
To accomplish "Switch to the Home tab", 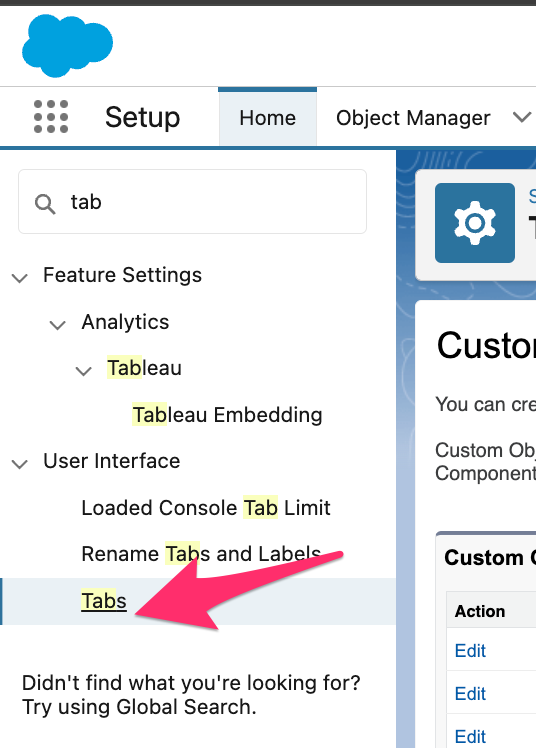I will [x=268, y=118].
